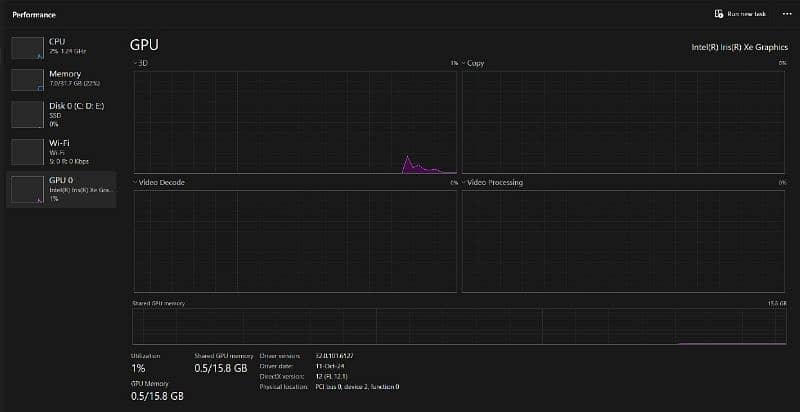Click the Run new task button label
Viewport: 800px width, 412px height.
click(x=746, y=14)
